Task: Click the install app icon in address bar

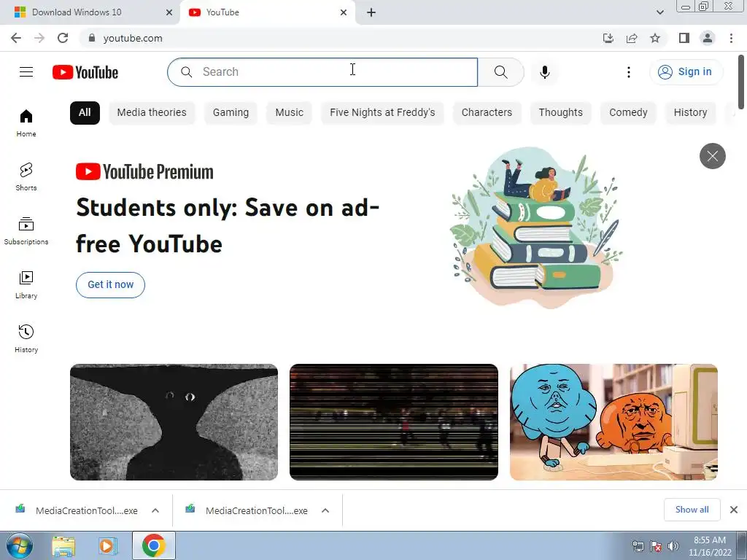Action: 608,38
